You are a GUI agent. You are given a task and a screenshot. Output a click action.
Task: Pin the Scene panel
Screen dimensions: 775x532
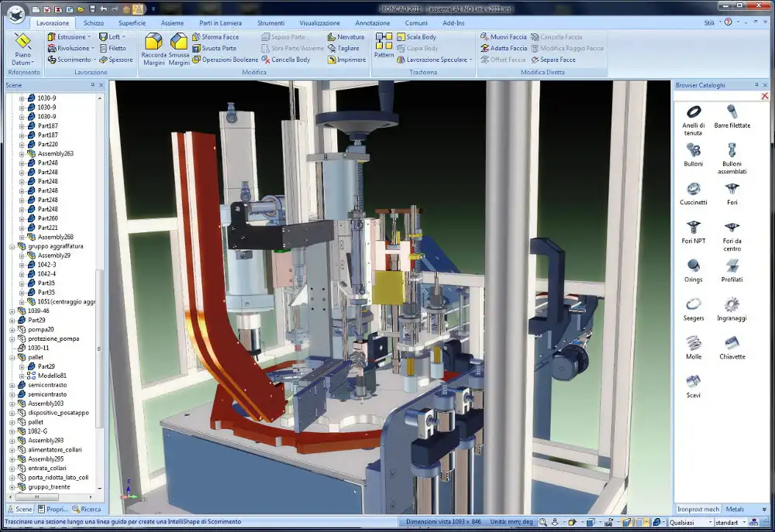(x=93, y=84)
